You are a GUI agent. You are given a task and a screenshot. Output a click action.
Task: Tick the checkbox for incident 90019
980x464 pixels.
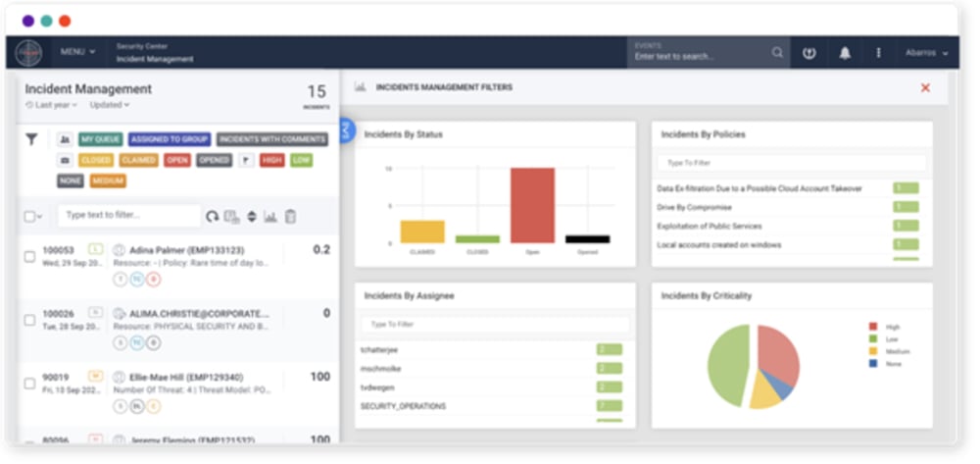coord(29,384)
